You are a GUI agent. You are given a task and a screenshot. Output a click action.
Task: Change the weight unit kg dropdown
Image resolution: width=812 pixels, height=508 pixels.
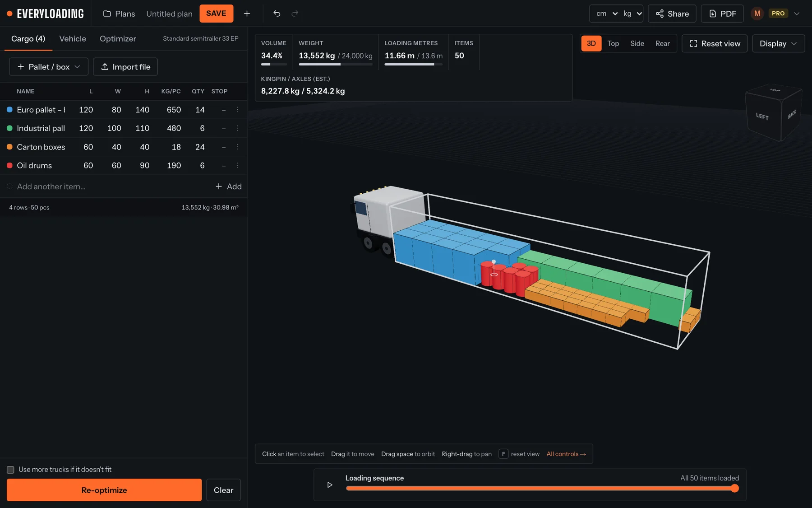[x=632, y=14]
